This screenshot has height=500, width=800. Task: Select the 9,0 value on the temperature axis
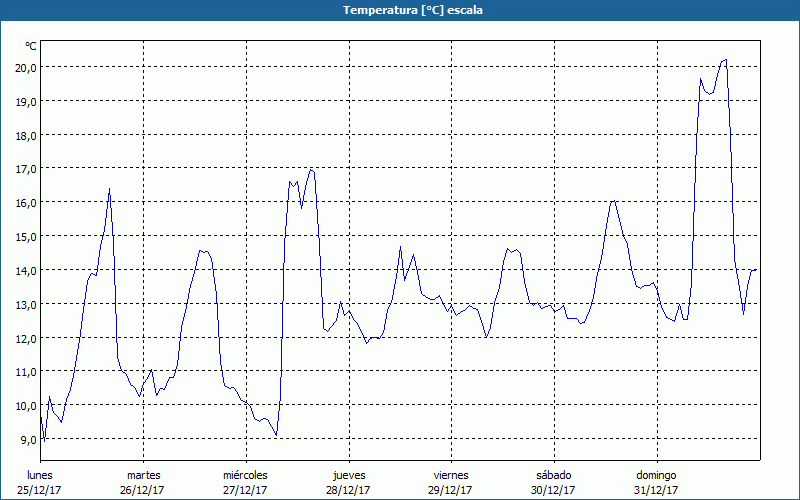click(28, 439)
